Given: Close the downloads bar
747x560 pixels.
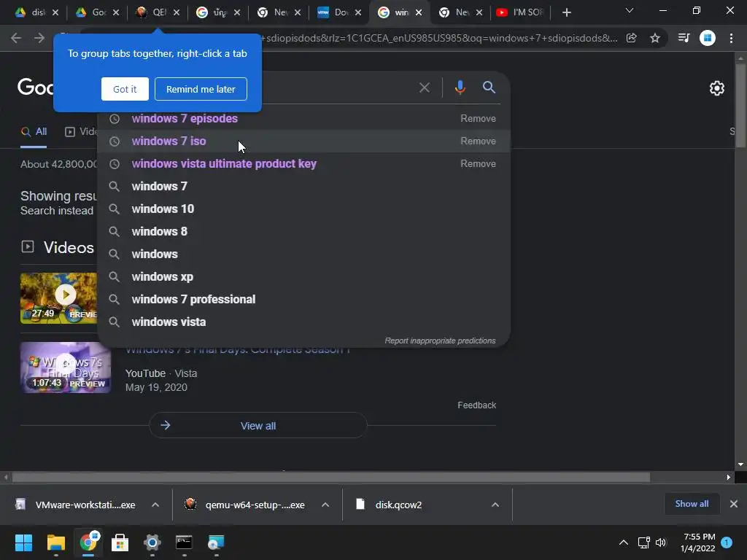Looking at the screenshot, I should (734, 504).
